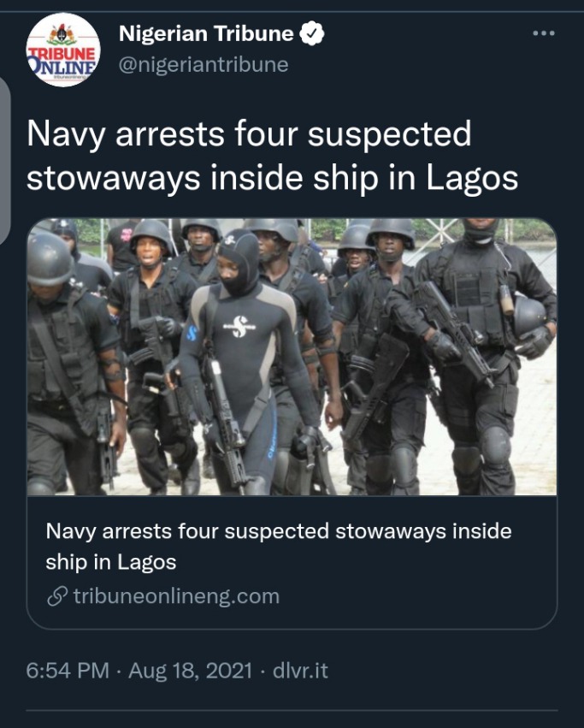Image resolution: width=584 pixels, height=728 pixels.
Task: Click the tweet text about Navy arrests
Action: [x=272, y=156]
